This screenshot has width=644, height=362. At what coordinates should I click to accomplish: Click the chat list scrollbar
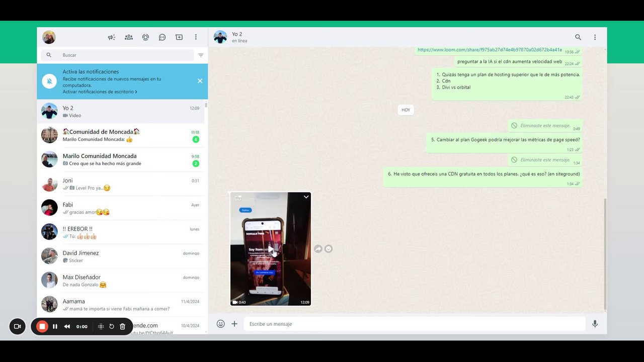pos(206,104)
